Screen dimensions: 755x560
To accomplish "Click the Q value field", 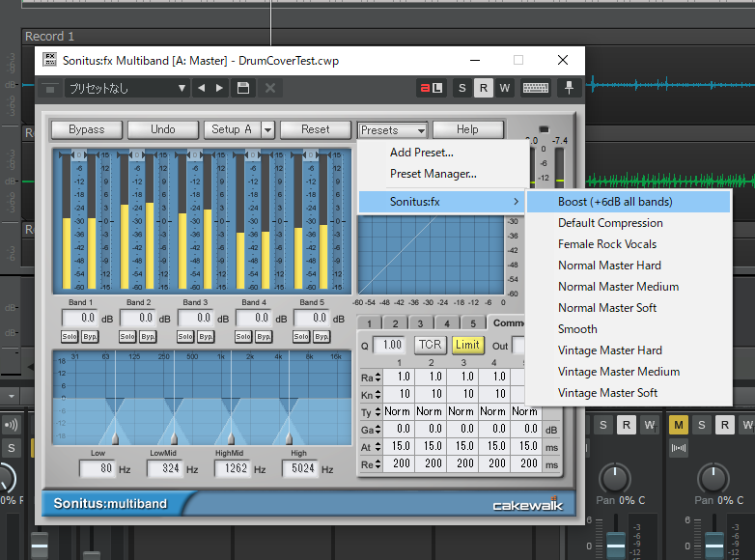I will click(x=389, y=345).
